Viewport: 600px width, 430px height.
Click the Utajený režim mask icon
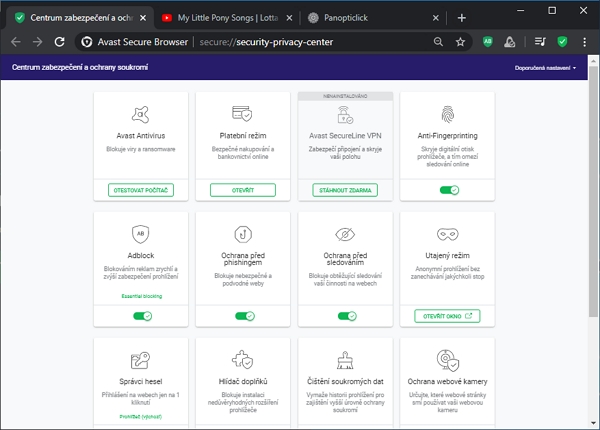point(447,233)
